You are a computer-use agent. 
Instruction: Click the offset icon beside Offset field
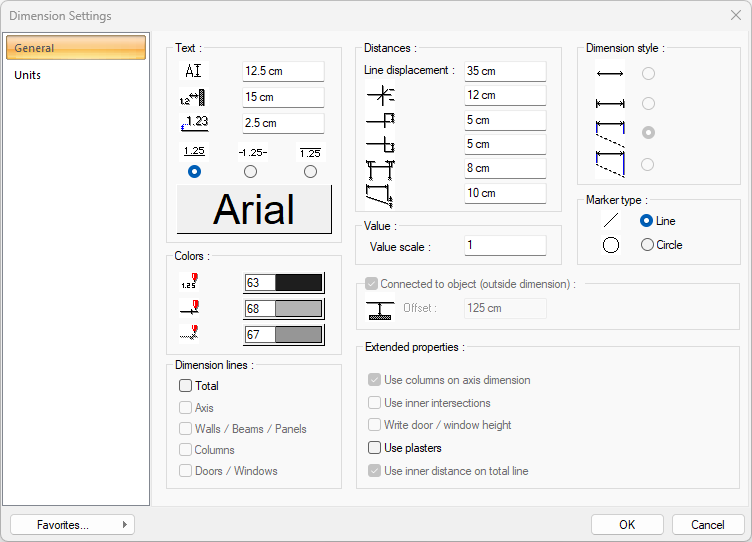coord(380,309)
